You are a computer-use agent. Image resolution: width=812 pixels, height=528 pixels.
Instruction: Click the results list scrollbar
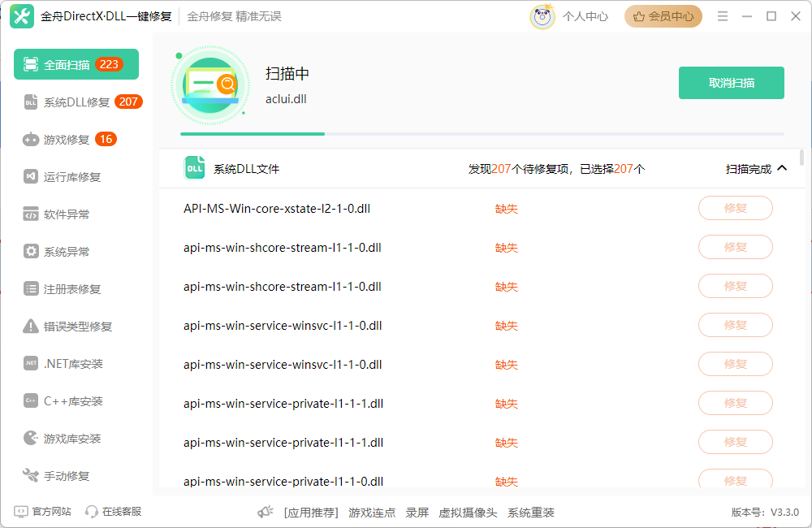801,158
